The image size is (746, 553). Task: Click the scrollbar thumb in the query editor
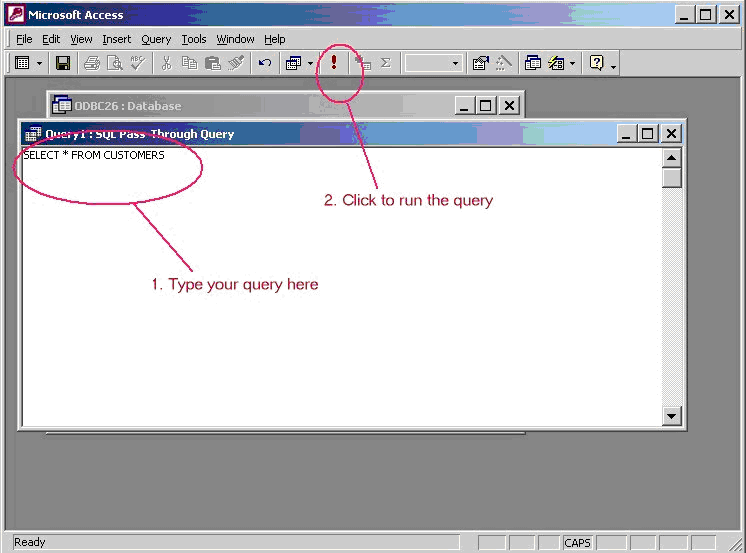[x=671, y=178]
